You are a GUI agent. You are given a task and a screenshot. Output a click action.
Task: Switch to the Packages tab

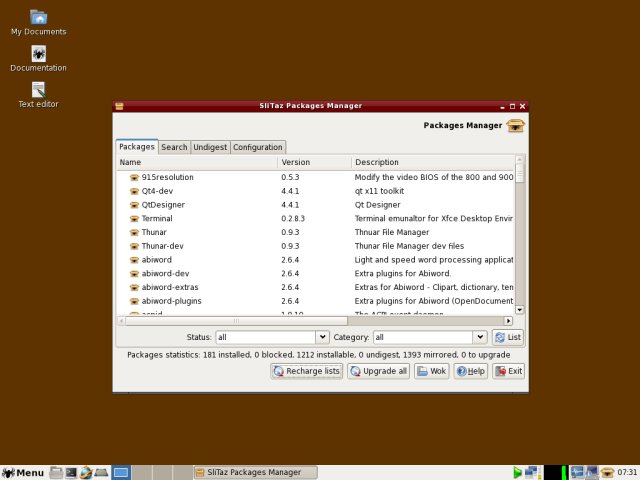pos(137,147)
